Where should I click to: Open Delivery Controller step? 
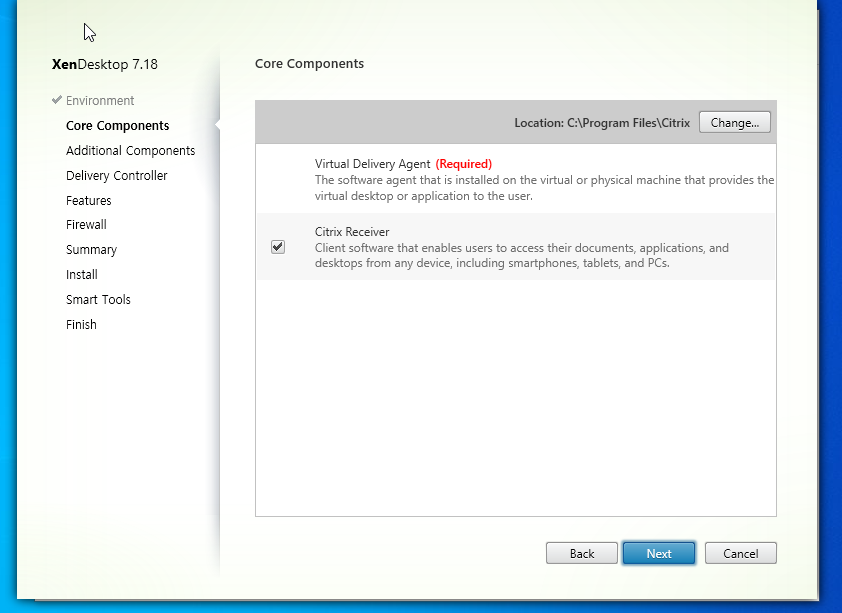point(117,176)
